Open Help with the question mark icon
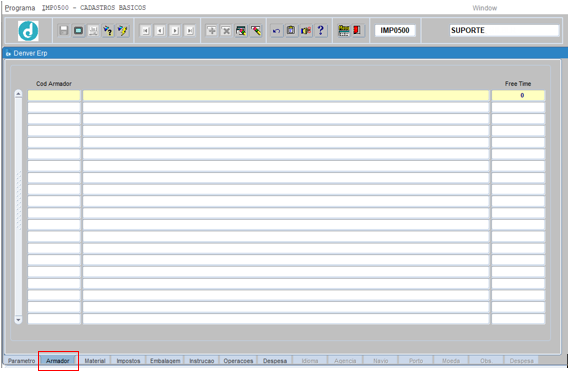Image resolution: width=572 pixels, height=374 pixels. click(x=321, y=31)
